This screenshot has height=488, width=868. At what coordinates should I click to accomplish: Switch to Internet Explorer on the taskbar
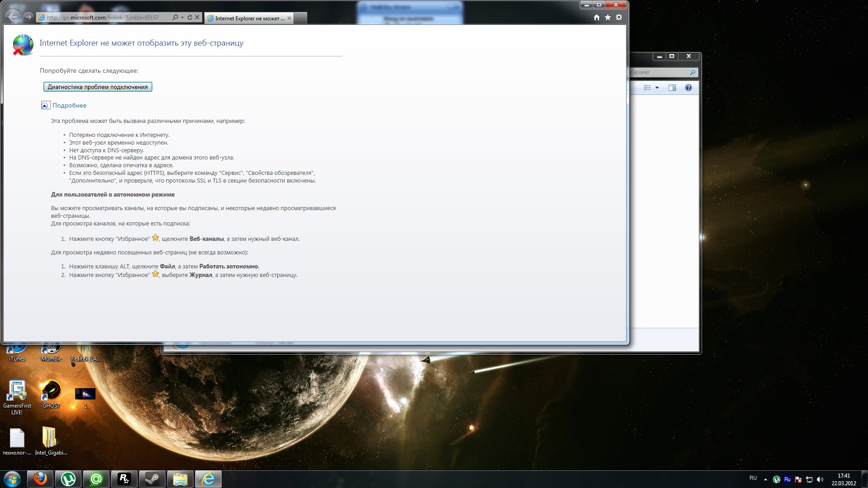point(208,479)
